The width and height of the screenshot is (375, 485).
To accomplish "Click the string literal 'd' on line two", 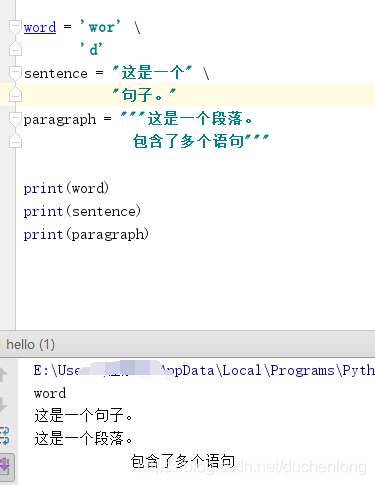I will tap(91, 49).
